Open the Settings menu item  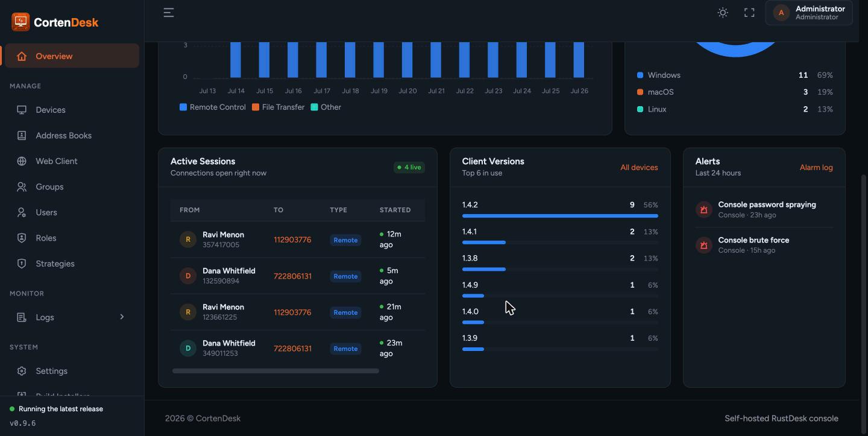[x=72, y=371]
